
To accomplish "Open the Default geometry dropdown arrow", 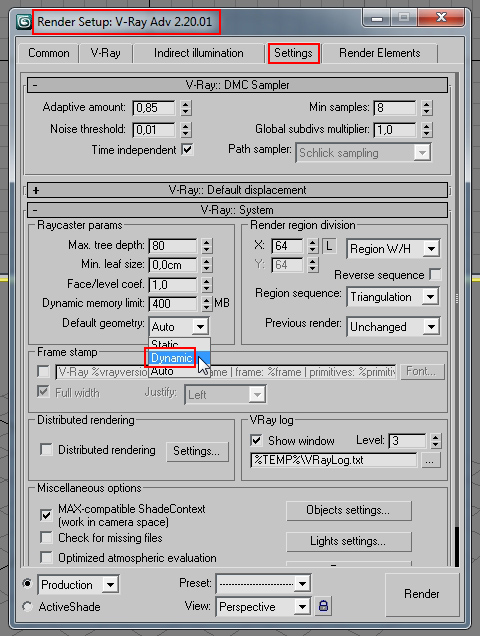I will click(200, 327).
